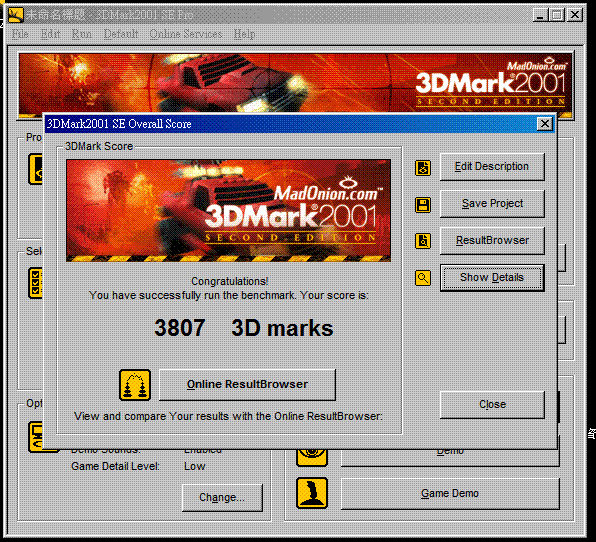Screen dimensions: 596x542
Task: Close the Overall Score dialog with X
Action: (x=545, y=124)
